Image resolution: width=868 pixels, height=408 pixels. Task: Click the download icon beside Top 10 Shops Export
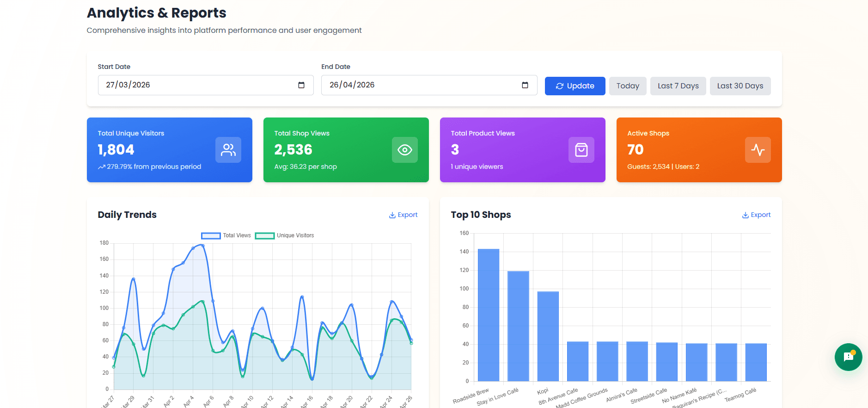746,215
